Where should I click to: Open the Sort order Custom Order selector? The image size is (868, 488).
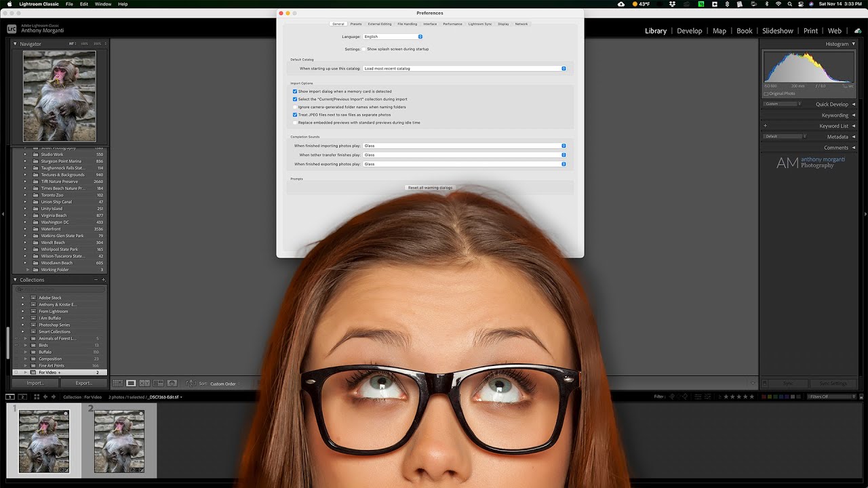click(x=224, y=384)
